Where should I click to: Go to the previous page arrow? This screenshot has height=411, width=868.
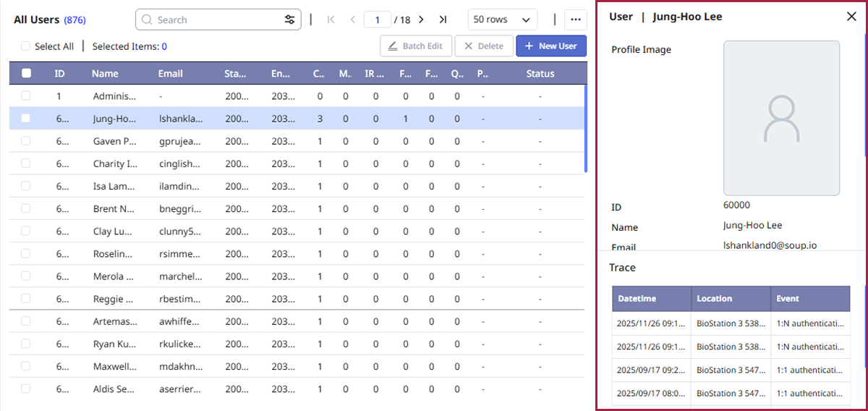coord(352,20)
